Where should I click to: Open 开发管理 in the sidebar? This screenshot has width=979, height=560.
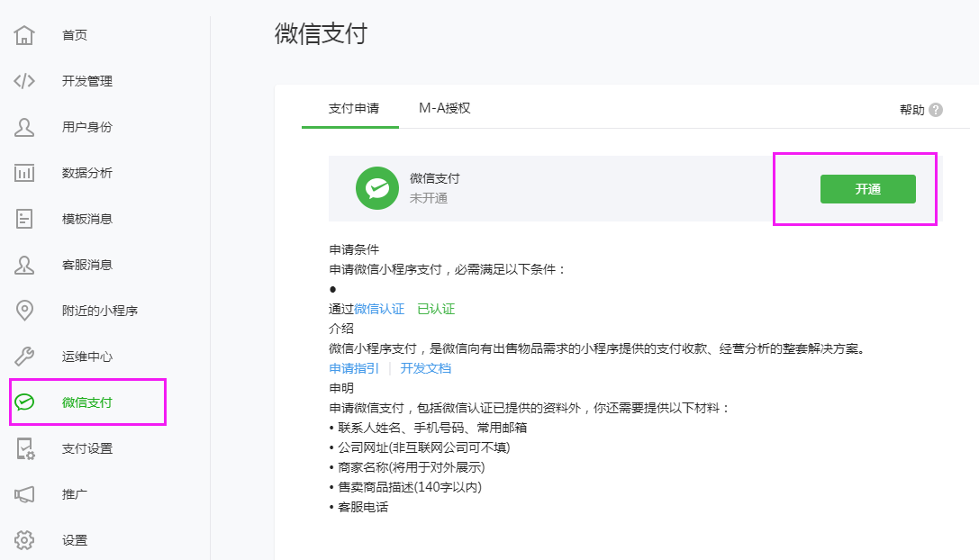(x=86, y=81)
